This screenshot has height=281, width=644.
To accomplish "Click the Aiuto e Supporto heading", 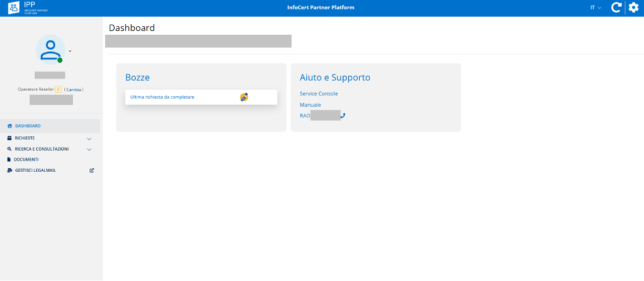I will pyautogui.click(x=335, y=78).
